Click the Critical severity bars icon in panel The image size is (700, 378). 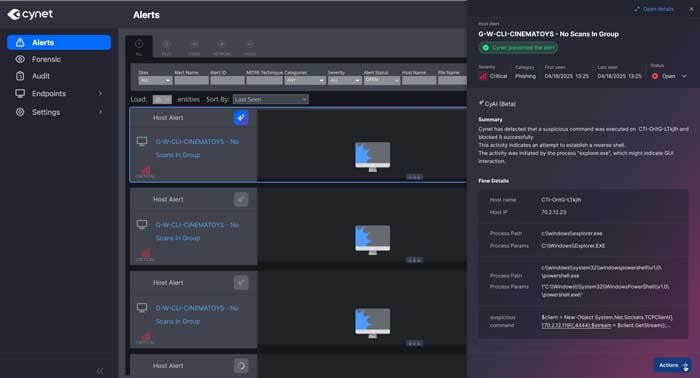[483, 76]
